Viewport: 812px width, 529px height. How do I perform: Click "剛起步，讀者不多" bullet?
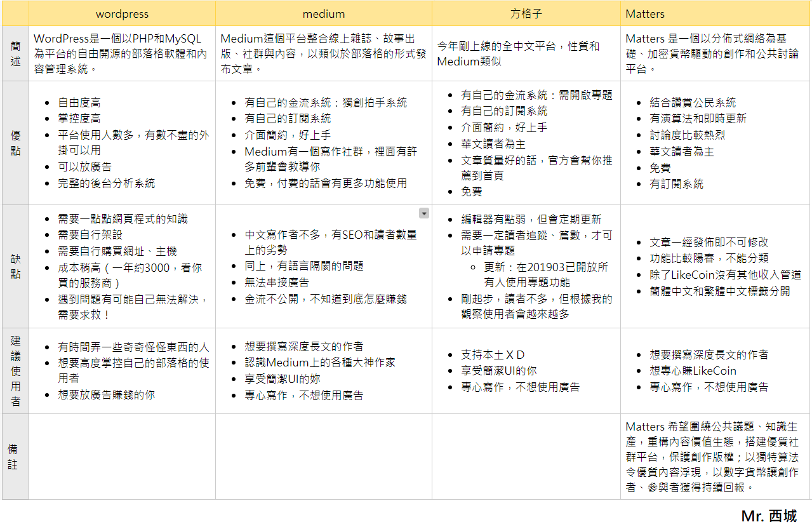pos(536,306)
